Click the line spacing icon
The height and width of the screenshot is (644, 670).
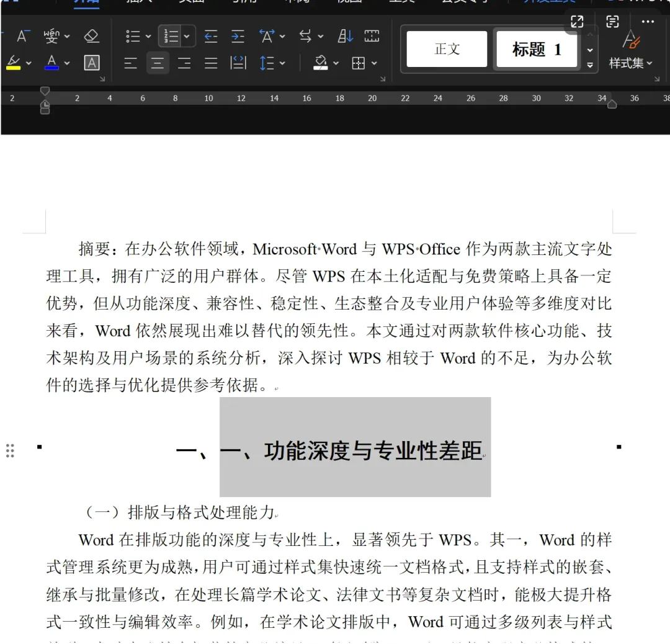click(267, 63)
